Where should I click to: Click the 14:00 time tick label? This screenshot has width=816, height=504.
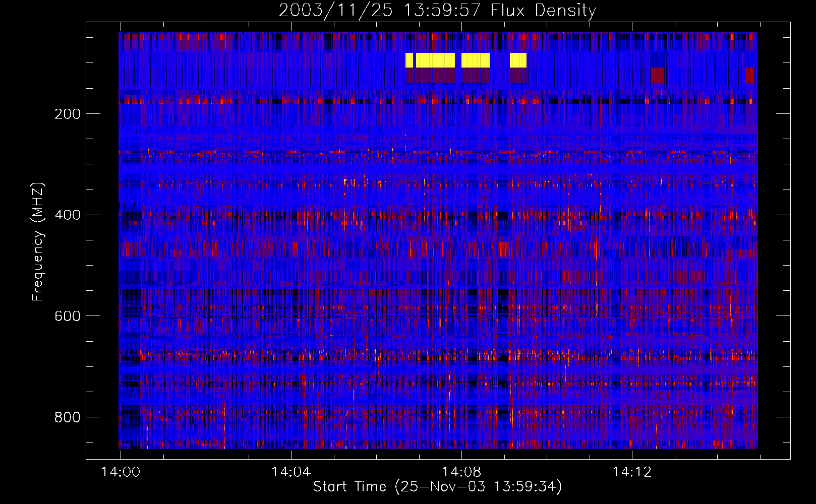pyautogui.click(x=121, y=472)
